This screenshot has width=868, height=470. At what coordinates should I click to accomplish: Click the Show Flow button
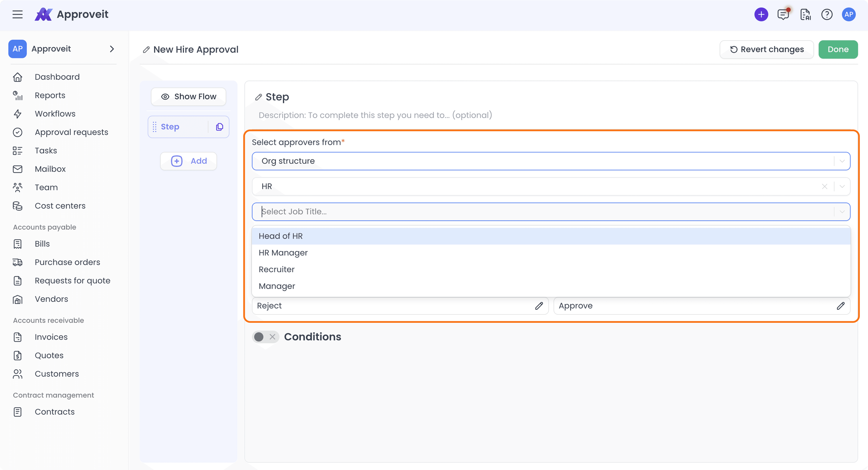(x=188, y=97)
